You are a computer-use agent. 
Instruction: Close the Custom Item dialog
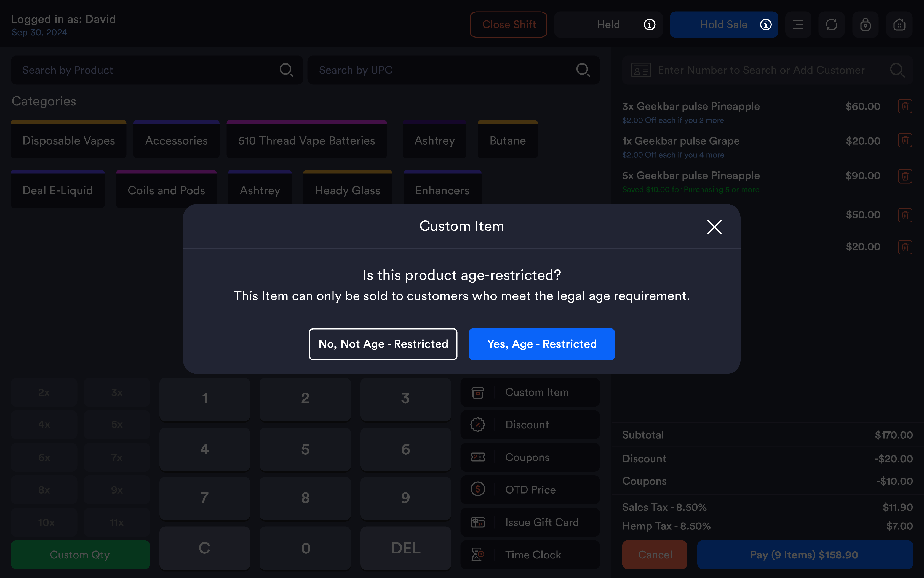click(x=714, y=227)
